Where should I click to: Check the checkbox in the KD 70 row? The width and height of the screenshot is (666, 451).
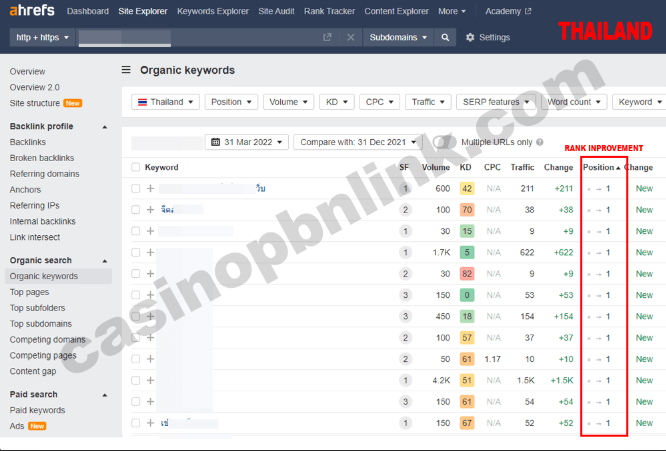coord(135,210)
